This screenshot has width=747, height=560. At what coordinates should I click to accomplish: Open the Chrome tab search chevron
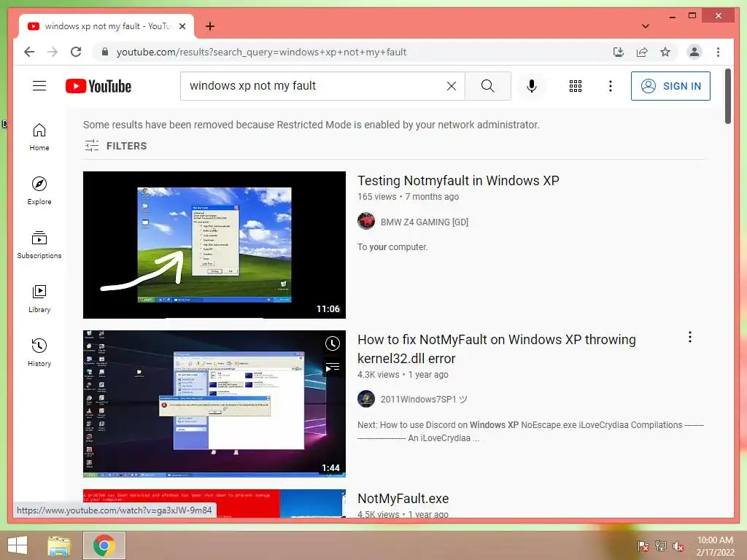point(646,26)
